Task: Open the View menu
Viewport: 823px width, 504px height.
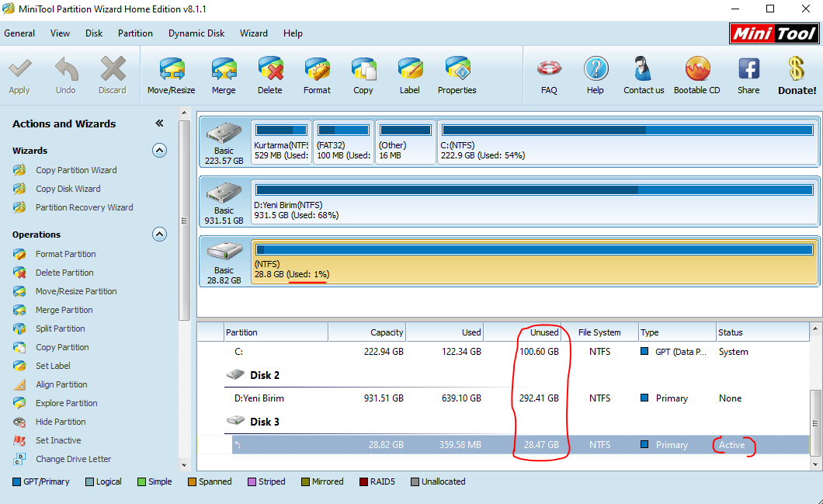Action: [x=60, y=33]
